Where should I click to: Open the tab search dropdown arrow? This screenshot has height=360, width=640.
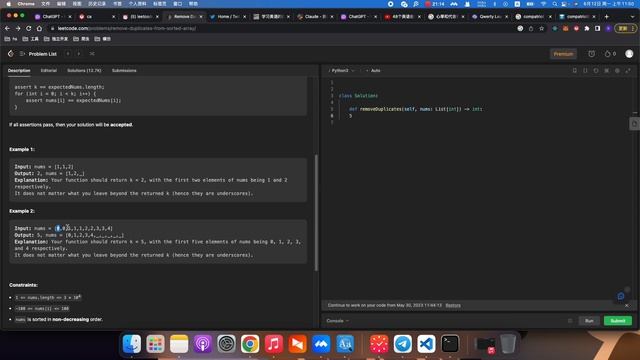coord(633,17)
